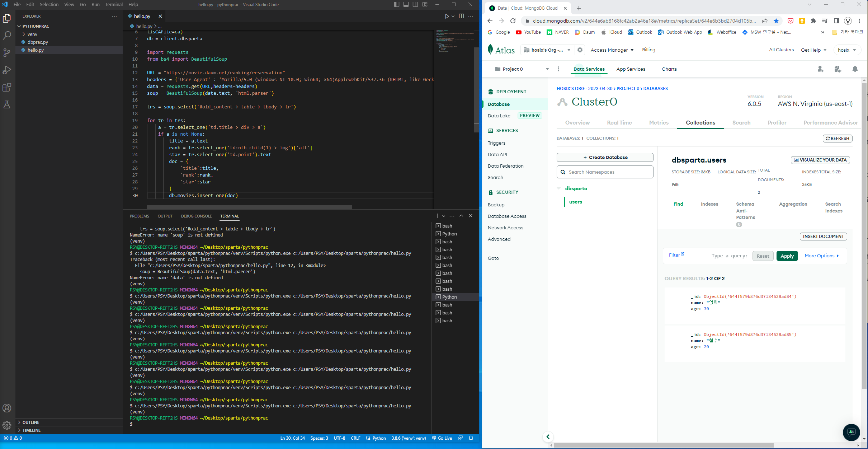The width and height of the screenshot is (868, 449).
Task: Switch to the PROBLEMS panel tab
Action: click(x=139, y=216)
